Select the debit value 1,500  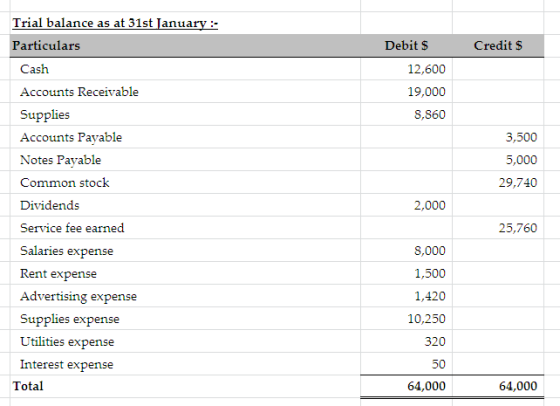pos(430,274)
